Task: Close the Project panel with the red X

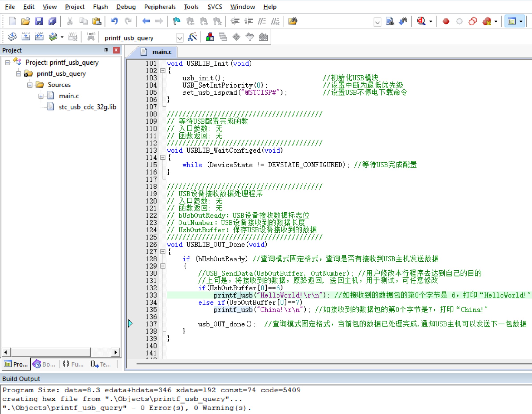Action: 116,50
